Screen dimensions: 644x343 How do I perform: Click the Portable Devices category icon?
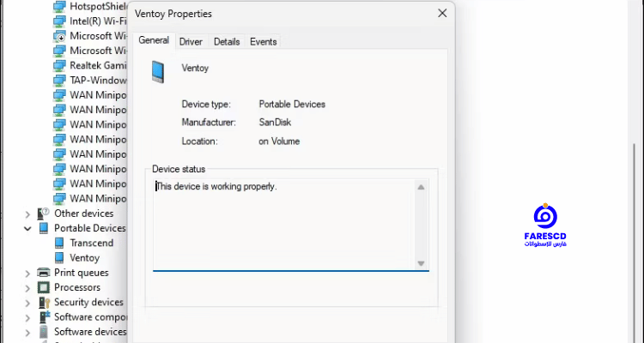click(43, 228)
